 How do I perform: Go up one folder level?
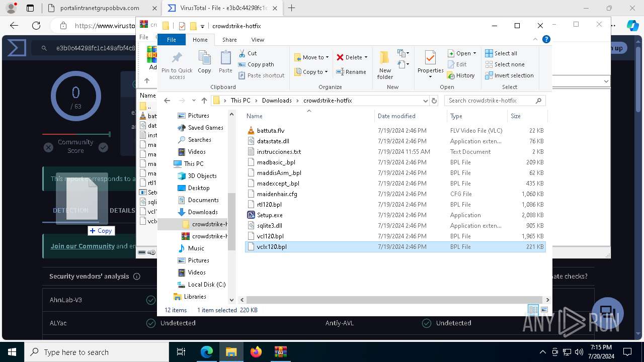[204, 101]
